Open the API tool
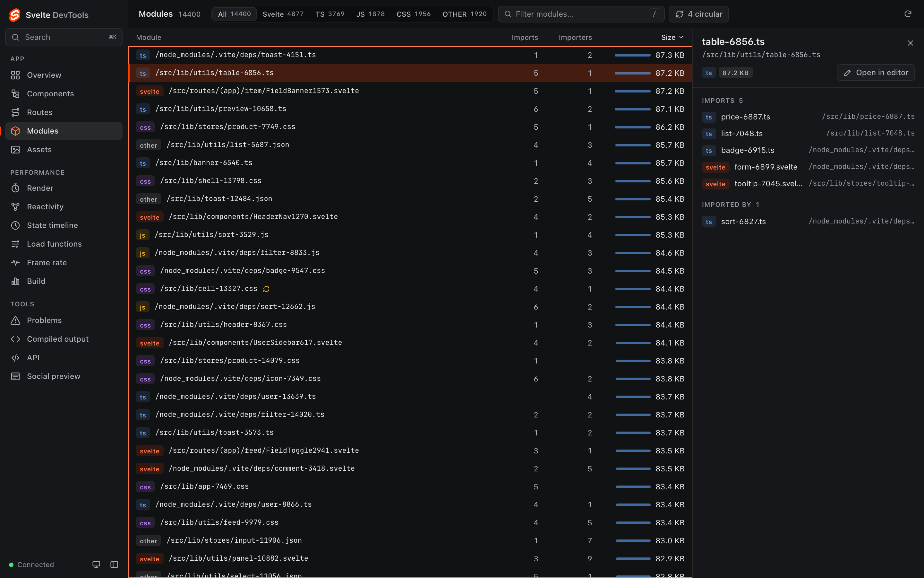This screenshot has height=578, width=924. [x=64, y=358]
